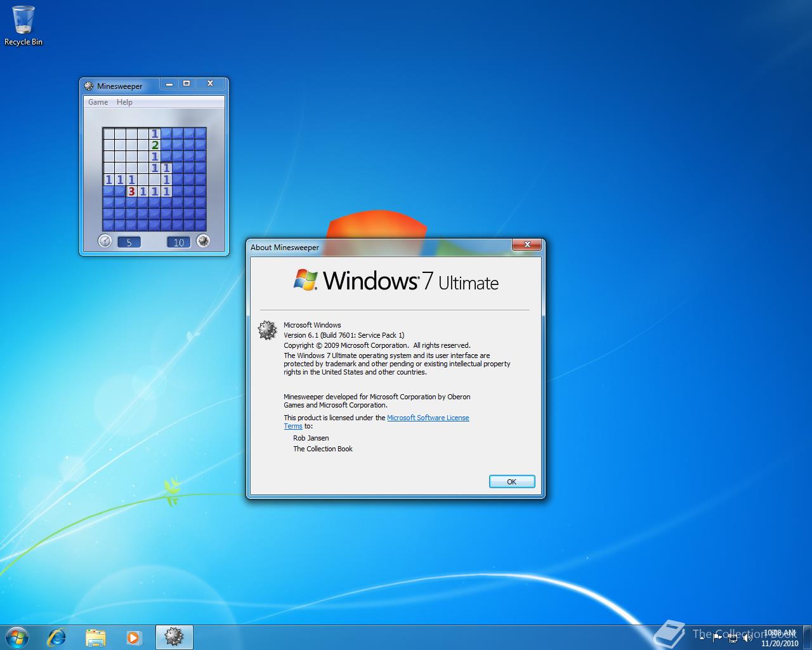This screenshot has height=650, width=812.
Task: Close the Minesweeper game window
Action: click(210, 83)
